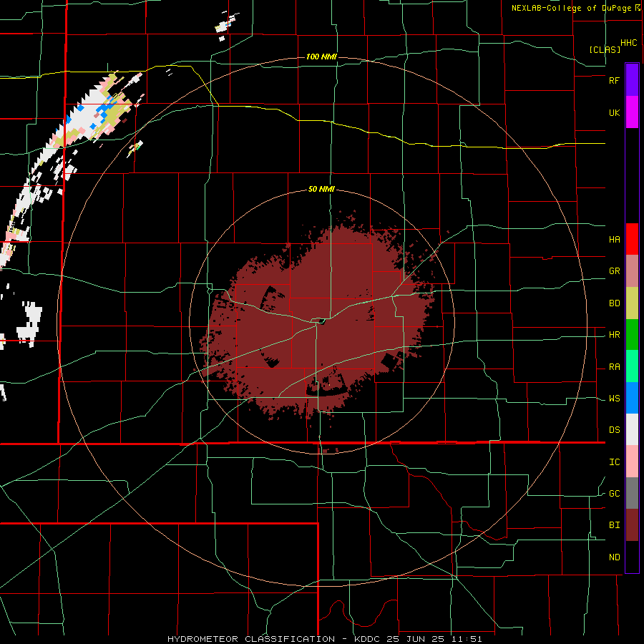Click the IC legend label
644x644 pixels.
(614, 462)
